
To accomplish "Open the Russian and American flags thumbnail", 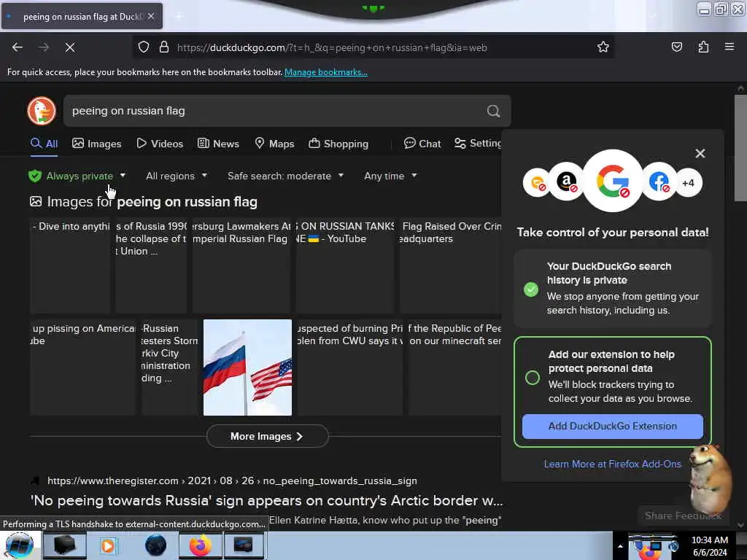I will click(x=247, y=367).
